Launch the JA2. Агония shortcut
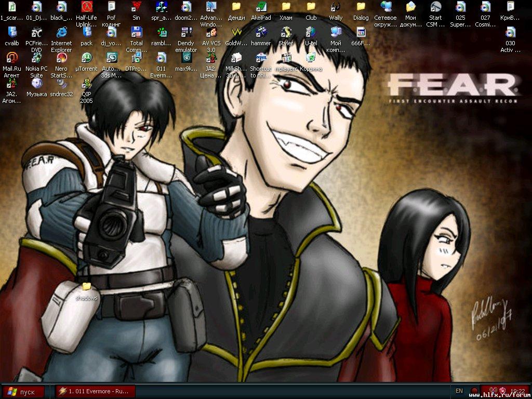The height and width of the screenshot is (399, 532). point(12,83)
